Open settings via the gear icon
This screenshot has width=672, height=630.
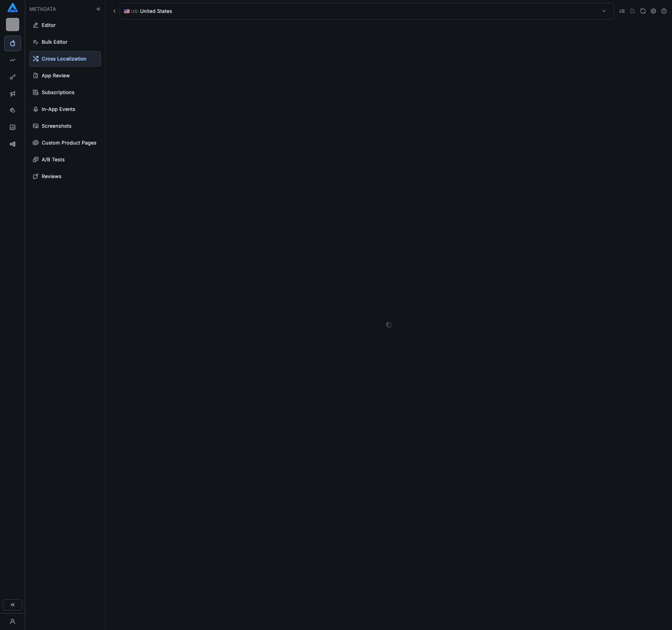click(x=653, y=11)
